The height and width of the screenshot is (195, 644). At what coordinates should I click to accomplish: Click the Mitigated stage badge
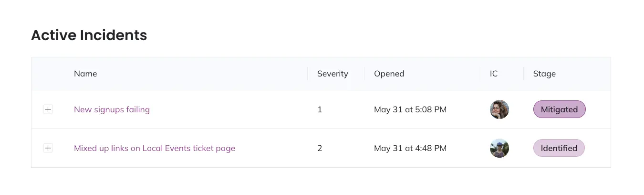[559, 109]
